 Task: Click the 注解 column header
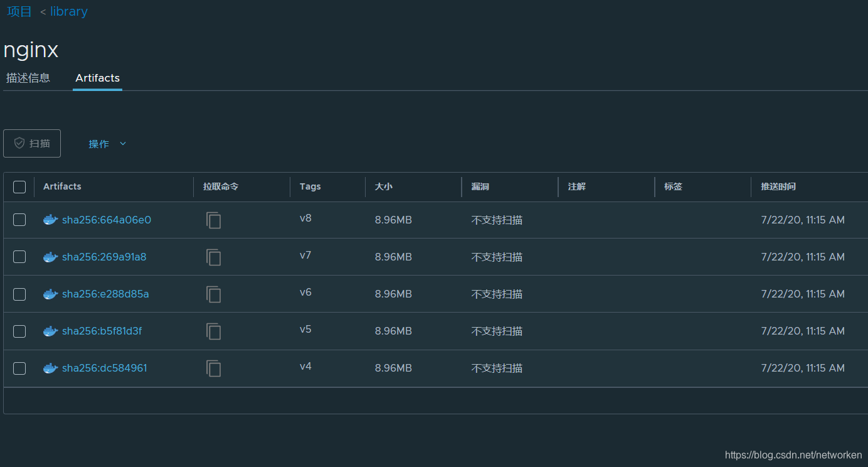point(577,186)
